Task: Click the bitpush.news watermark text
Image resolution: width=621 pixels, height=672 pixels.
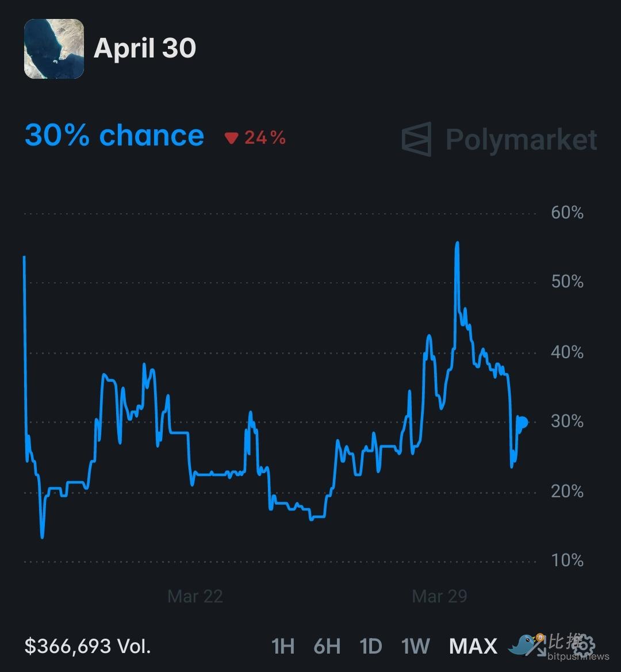Action: click(x=577, y=656)
